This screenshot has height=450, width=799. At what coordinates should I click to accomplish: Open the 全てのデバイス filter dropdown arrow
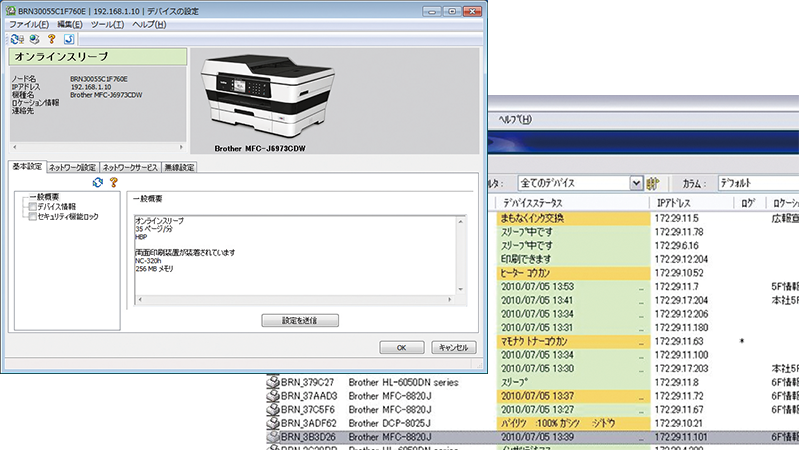[x=636, y=183]
